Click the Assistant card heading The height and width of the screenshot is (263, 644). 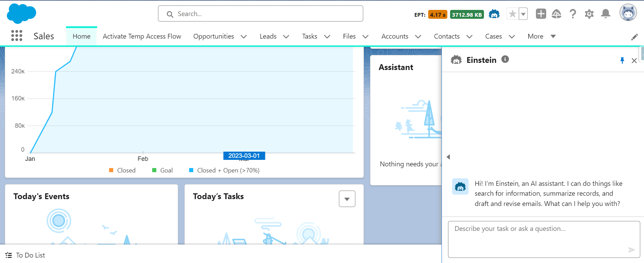click(396, 67)
